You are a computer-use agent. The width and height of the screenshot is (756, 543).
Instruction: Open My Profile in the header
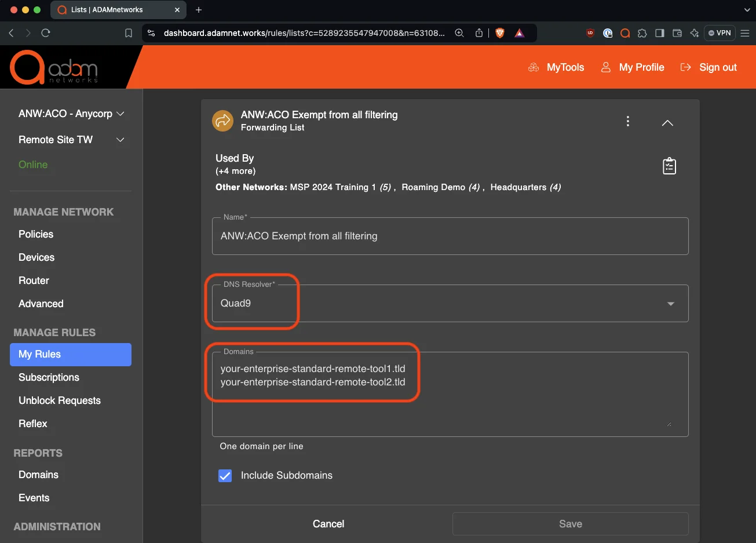633,67
